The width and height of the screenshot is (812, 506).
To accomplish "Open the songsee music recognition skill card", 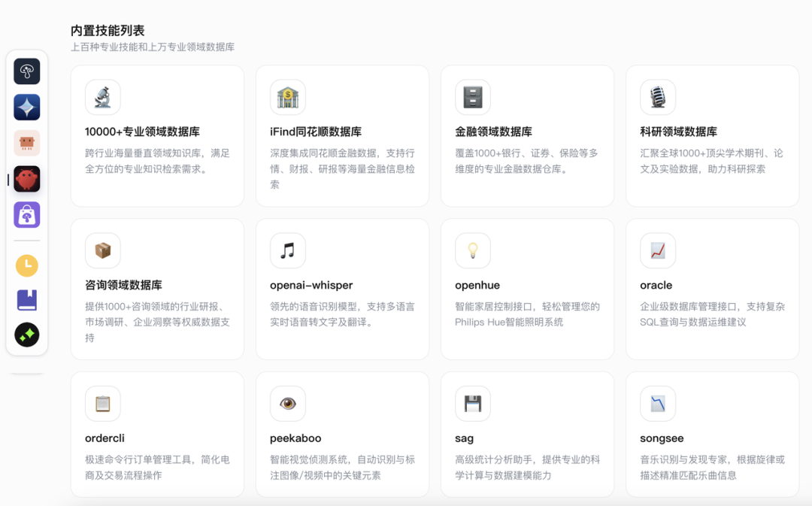I will pyautogui.click(x=712, y=434).
